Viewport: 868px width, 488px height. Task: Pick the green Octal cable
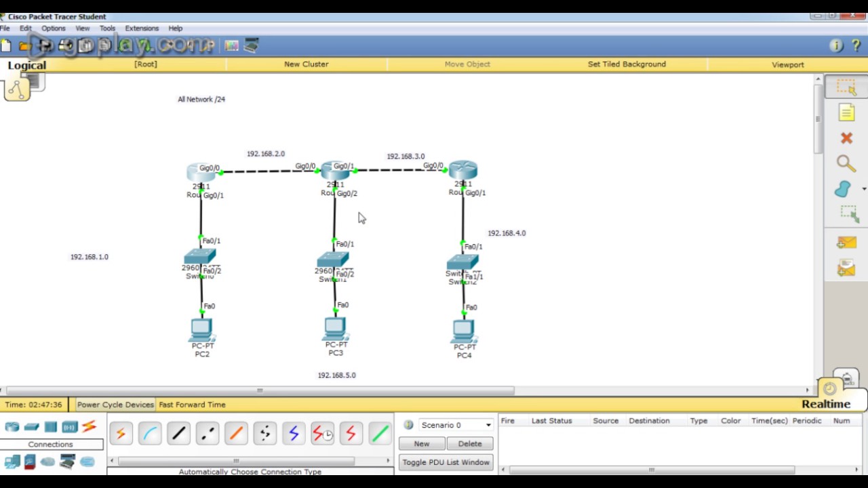380,433
